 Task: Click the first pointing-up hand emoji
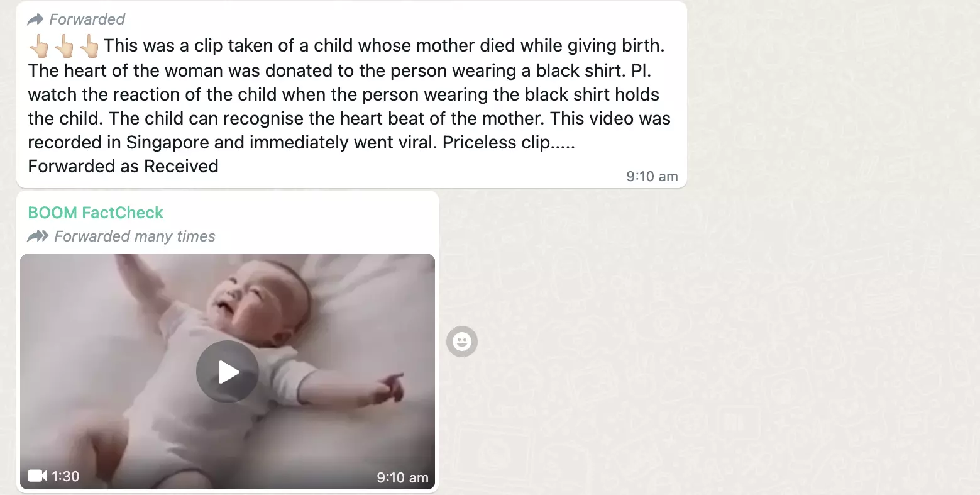pos(39,46)
